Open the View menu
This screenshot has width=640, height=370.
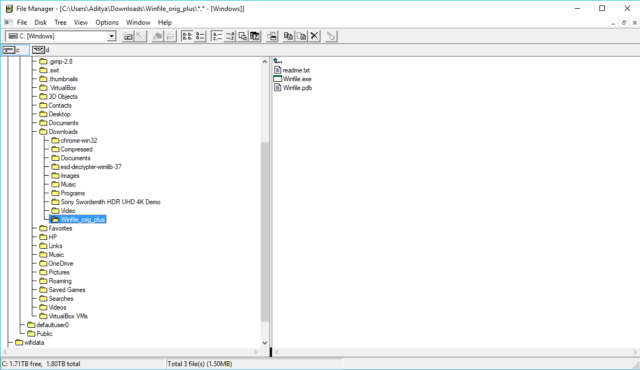click(81, 22)
